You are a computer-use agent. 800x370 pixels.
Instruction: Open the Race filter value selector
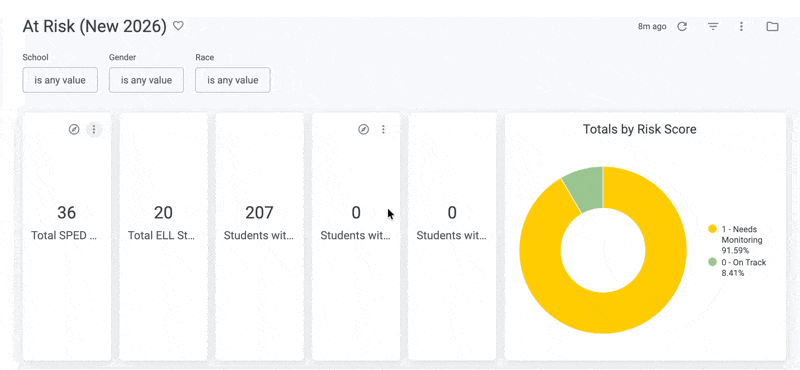[x=233, y=80]
